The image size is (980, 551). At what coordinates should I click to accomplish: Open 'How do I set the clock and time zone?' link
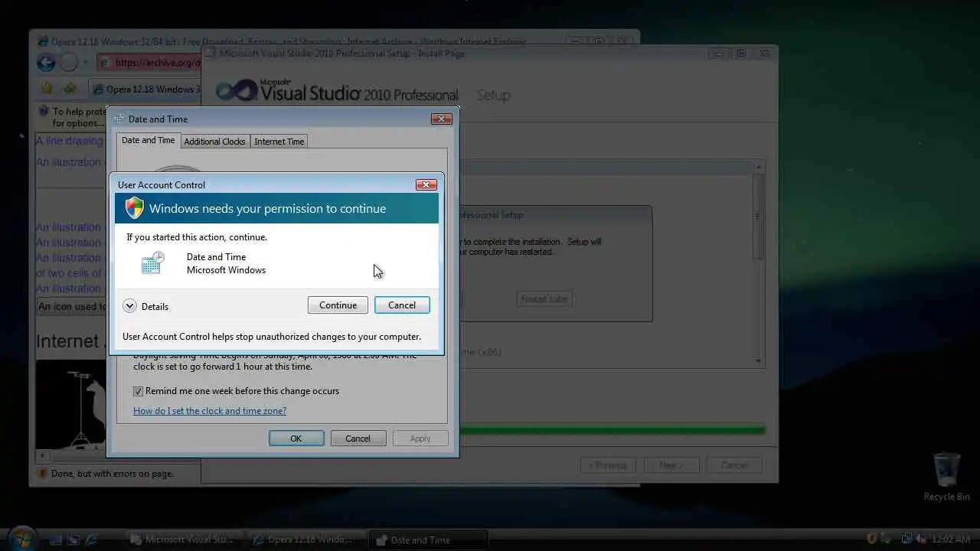(210, 411)
